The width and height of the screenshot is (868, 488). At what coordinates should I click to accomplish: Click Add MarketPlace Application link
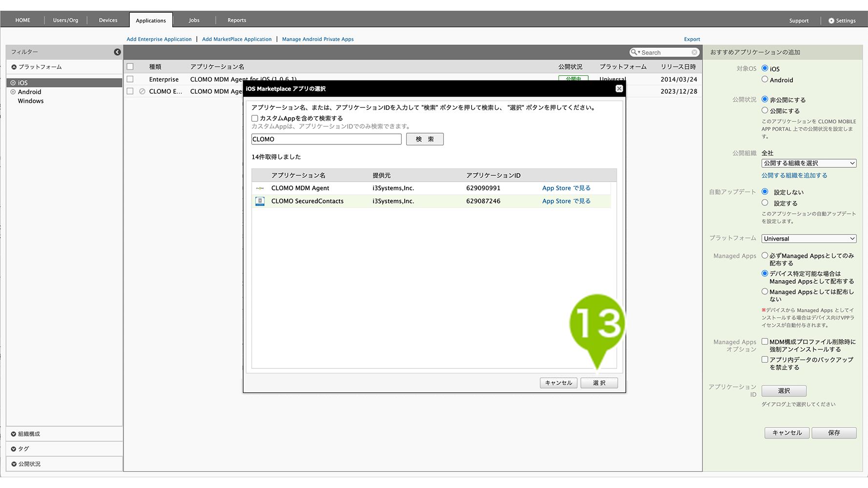(237, 39)
